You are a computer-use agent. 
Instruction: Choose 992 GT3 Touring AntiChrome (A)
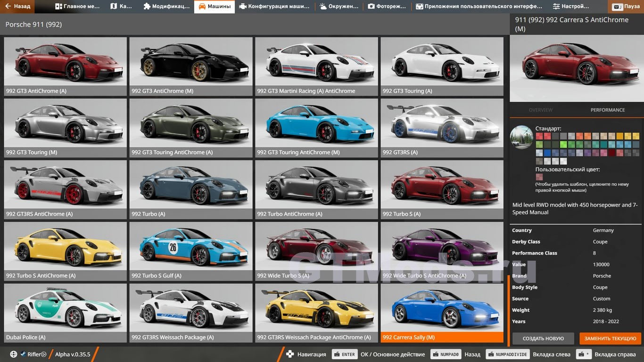tap(191, 128)
